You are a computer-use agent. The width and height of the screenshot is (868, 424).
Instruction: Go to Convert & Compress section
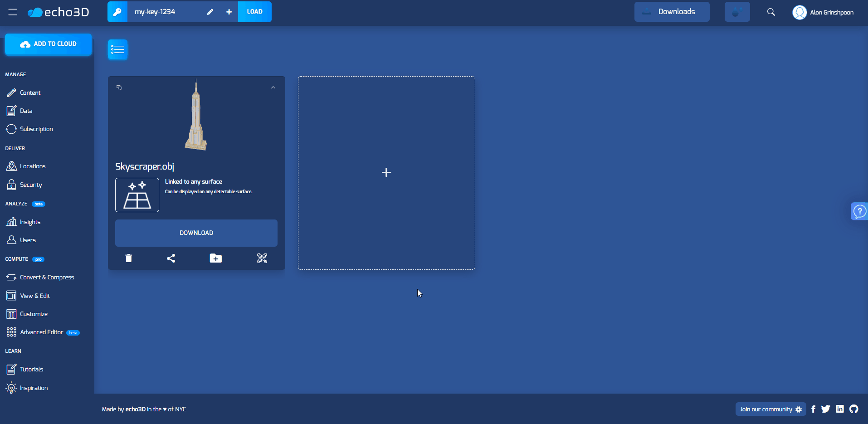[x=47, y=277]
